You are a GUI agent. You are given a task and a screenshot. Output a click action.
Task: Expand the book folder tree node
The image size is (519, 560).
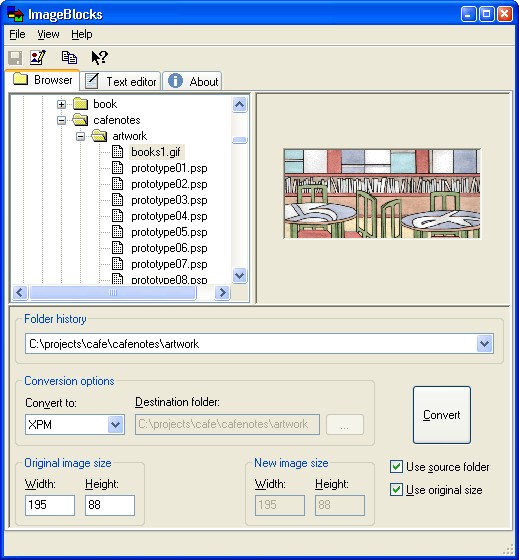tap(61, 104)
